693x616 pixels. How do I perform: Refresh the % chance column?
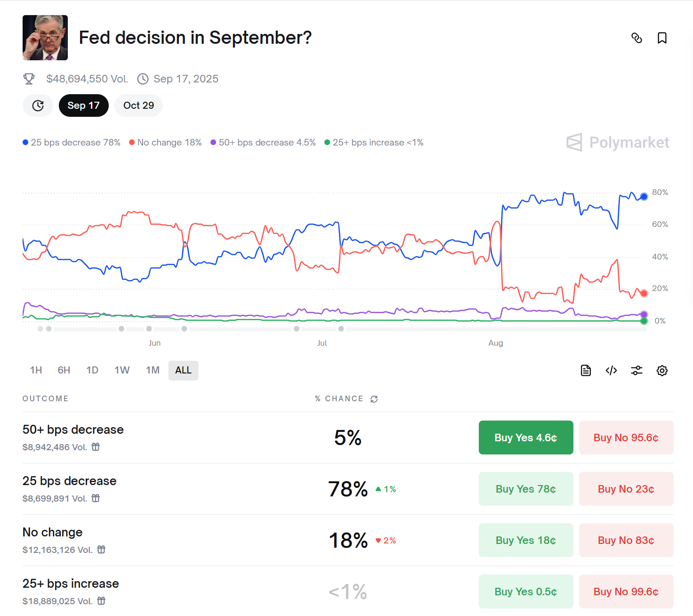(374, 399)
